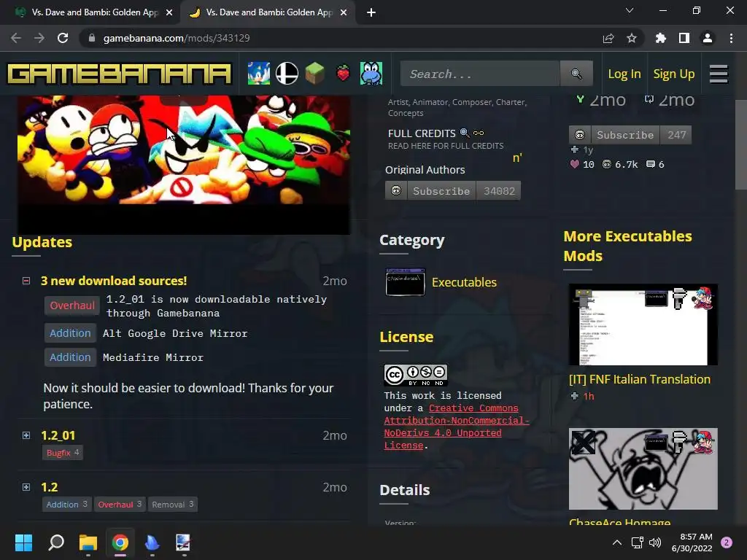This screenshot has height=560, width=747.
Task: Click the 1.2_01 update title
Action: tap(58, 435)
